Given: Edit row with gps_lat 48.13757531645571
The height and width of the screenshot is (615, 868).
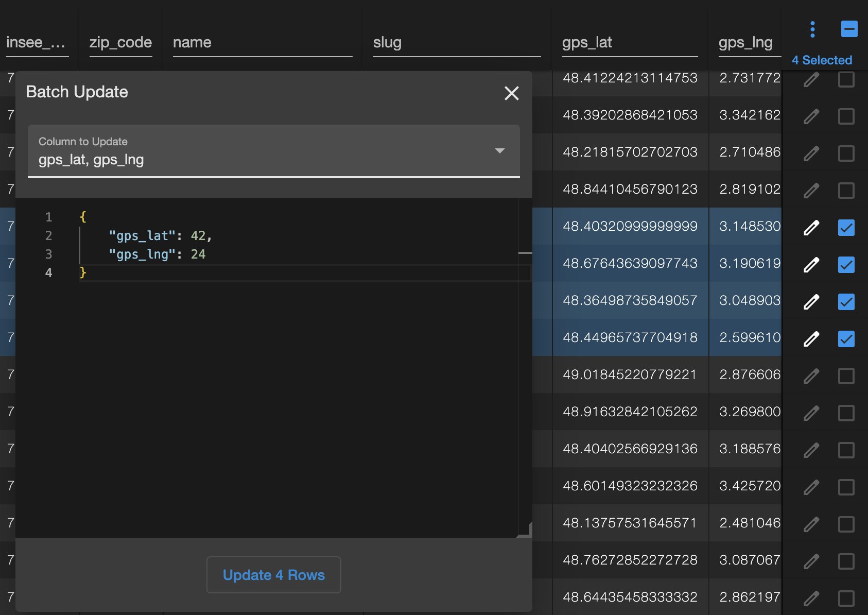Looking at the screenshot, I should click(x=811, y=524).
